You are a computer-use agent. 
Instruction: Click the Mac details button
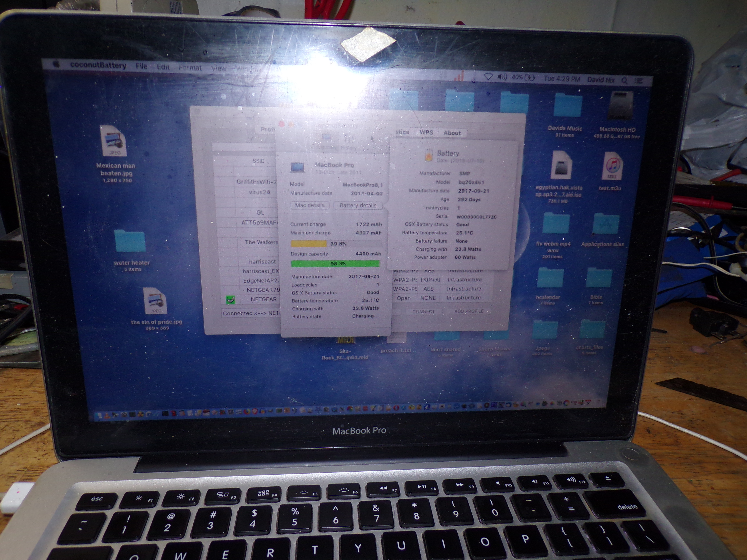pos(310,205)
